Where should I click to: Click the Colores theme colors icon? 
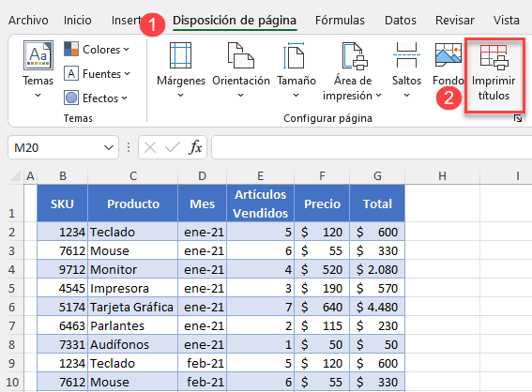coord(71,49)
